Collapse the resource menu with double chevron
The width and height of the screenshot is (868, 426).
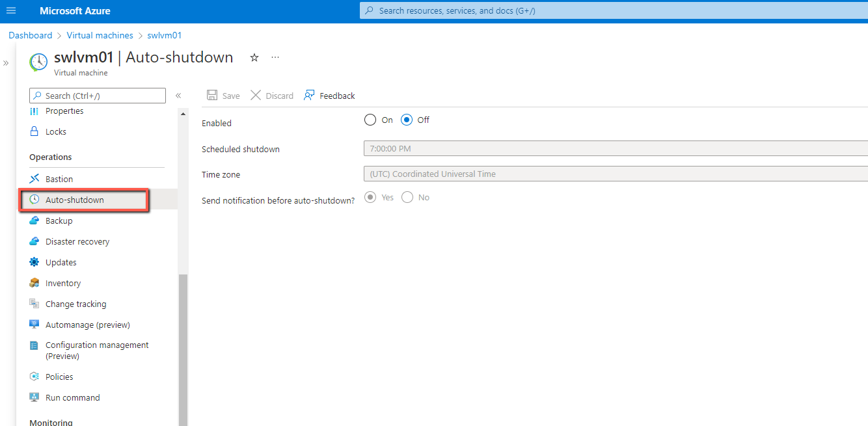[178, 96]
